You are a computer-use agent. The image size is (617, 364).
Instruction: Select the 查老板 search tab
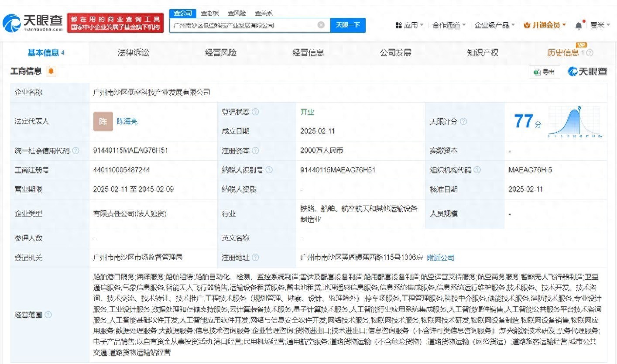pos(210,13)
